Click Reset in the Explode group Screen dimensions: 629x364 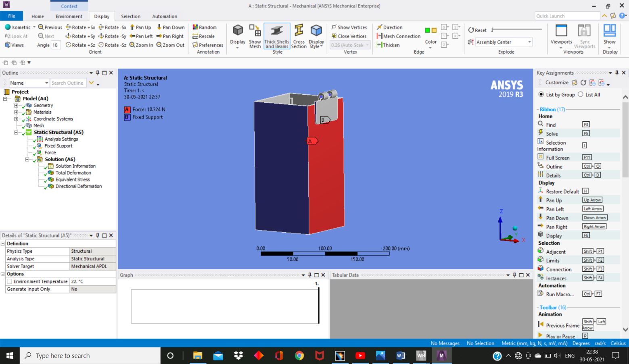coord(477,30)
